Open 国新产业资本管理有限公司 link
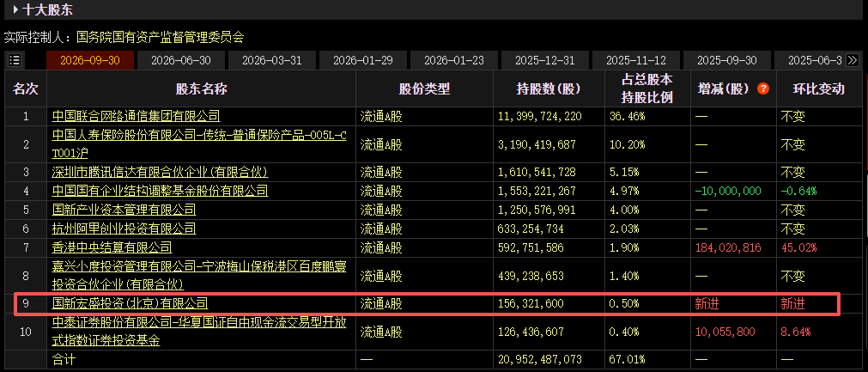868x372 pixels. pos(124,210)
